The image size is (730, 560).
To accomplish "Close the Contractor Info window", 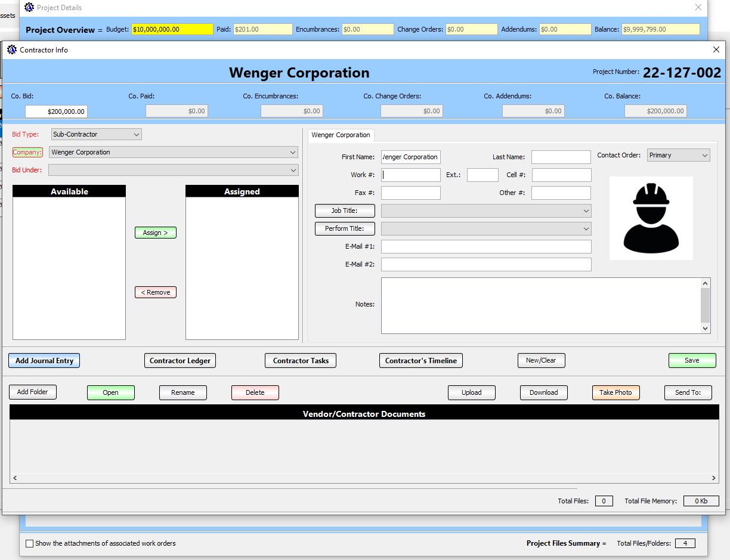I will pos(716,50).
